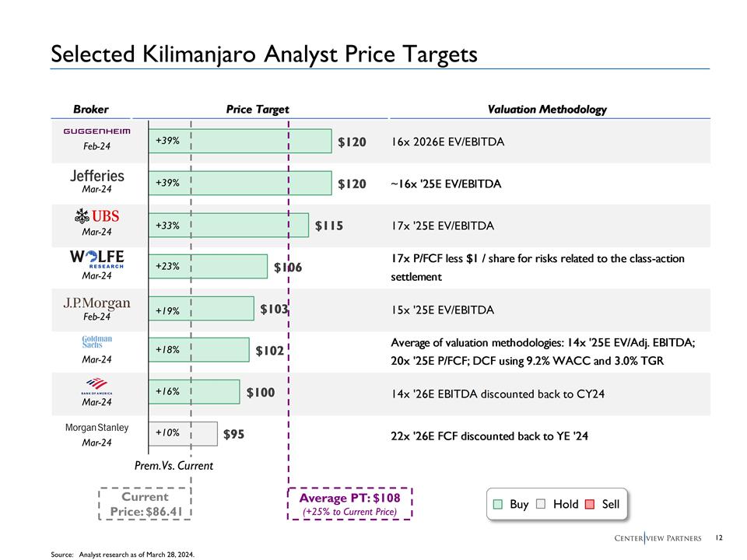Click the Average of valuation methodologies text
This screenshot has height=560, width=747.
coord(543,352)
